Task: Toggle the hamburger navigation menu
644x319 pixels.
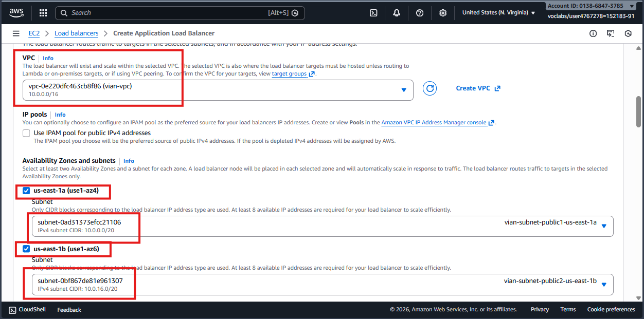Action: point(16,33)
